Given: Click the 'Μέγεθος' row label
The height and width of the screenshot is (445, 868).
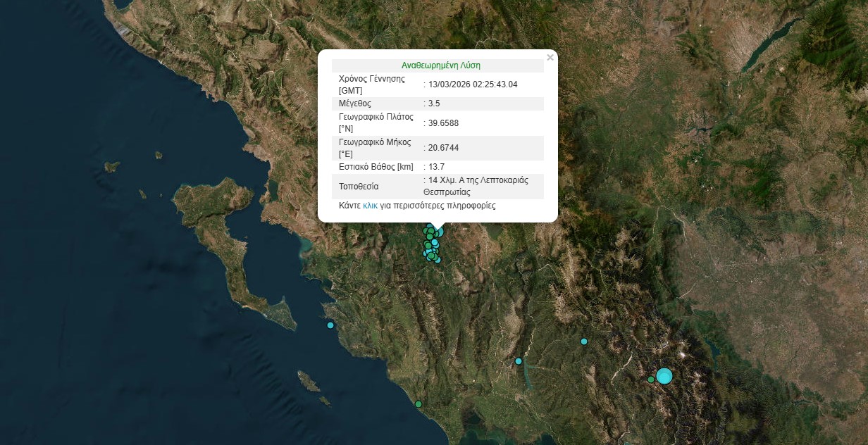Looking at the screenshot, I should [x=355, y=104].
